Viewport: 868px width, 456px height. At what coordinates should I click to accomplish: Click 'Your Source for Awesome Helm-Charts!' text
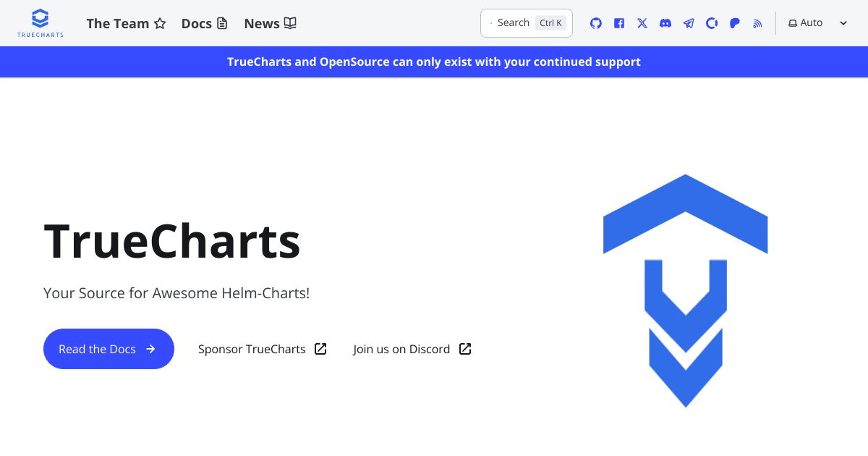pyautogui.click(x=176, y=293)
